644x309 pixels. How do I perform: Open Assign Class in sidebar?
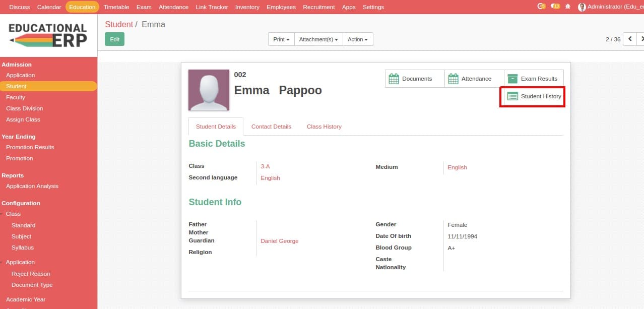pyautogui.click(x=23, y=119)
